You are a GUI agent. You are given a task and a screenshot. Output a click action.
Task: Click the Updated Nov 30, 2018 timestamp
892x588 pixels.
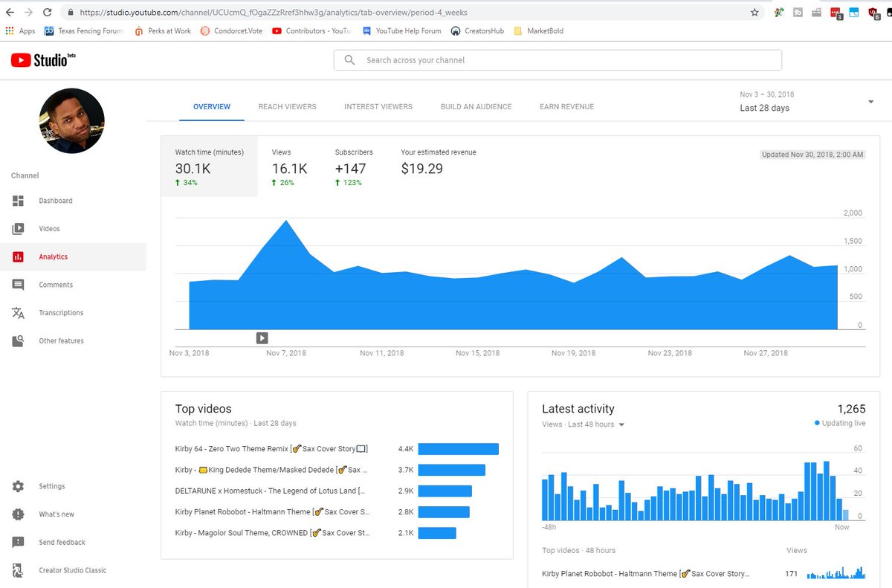(x=812, y=155)
